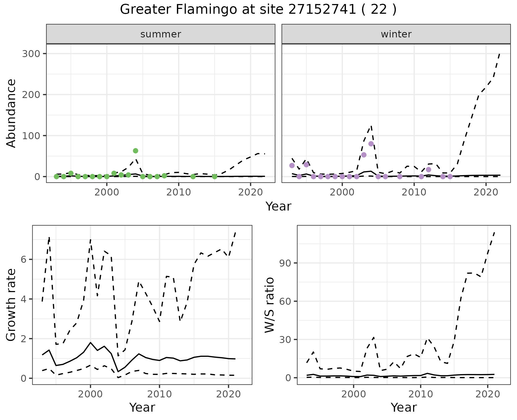The image size is (517, 420).
Task: Click the 2020 tick label under winter panel
Action: [486, 192]
